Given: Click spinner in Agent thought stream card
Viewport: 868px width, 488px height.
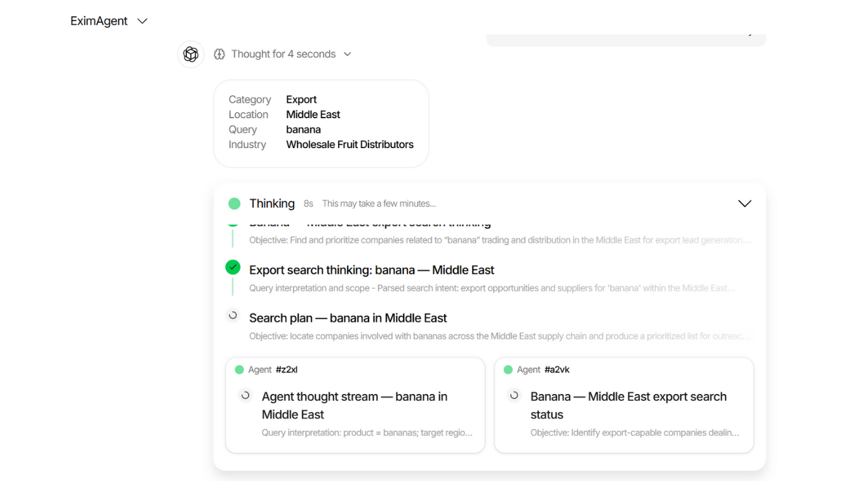Looking at the screenshot, I should click(x=245, y=395).
